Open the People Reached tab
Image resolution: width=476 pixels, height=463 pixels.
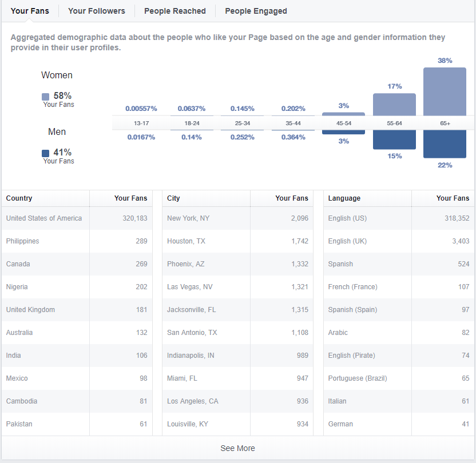[174, 11]
